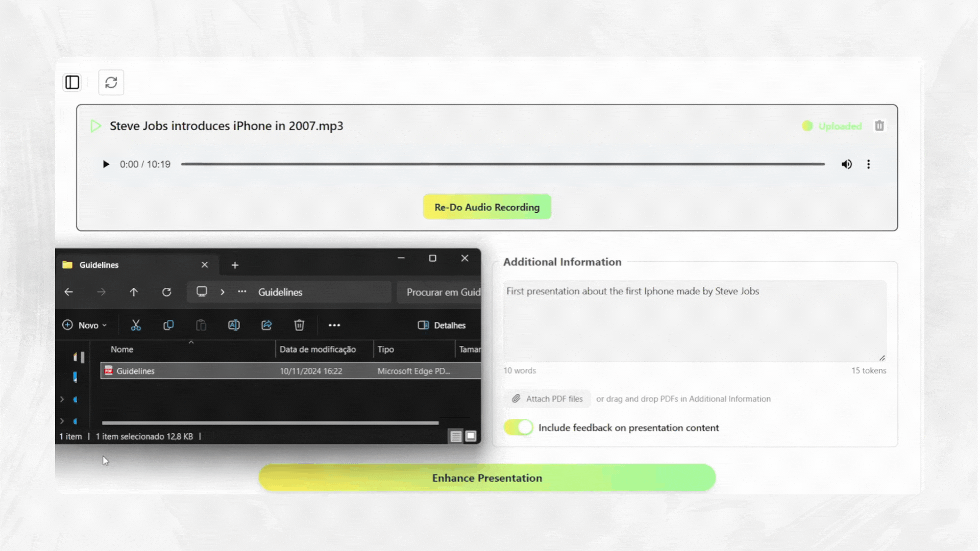The width and height of the screenshot is (980, 551).
Task: Click the green play triangle beside the file name
Action: pos(95,126)
